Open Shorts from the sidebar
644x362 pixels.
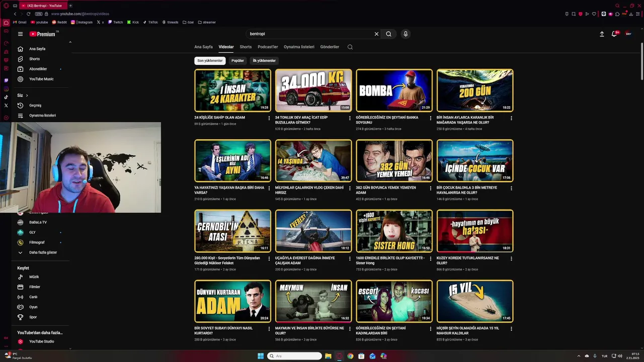coord(34,59)
